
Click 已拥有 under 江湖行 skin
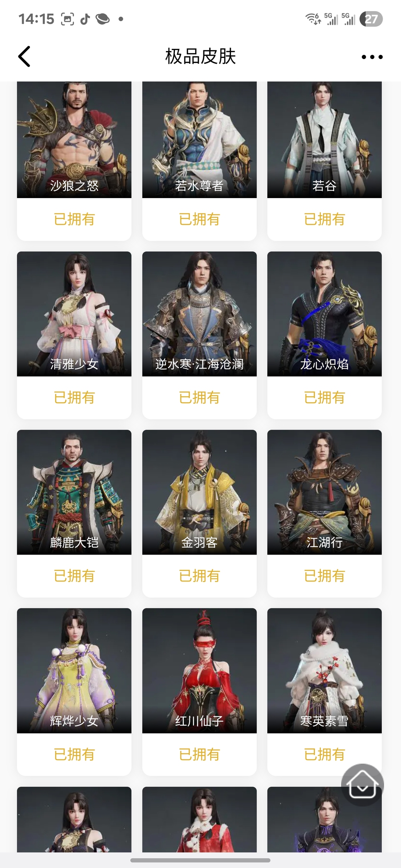325,576
